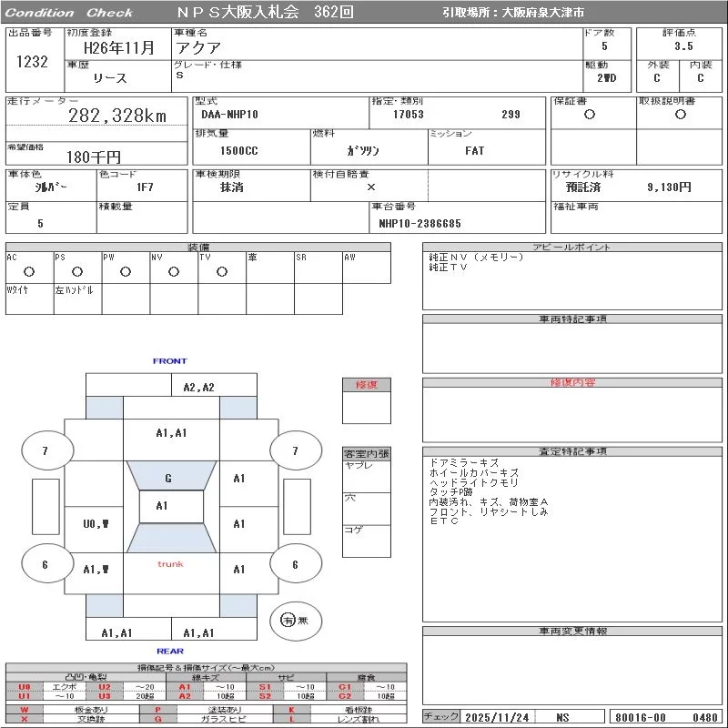728x728 pixels.
Task: Click the TV equipment circle mark
Action: coord(222,272)
